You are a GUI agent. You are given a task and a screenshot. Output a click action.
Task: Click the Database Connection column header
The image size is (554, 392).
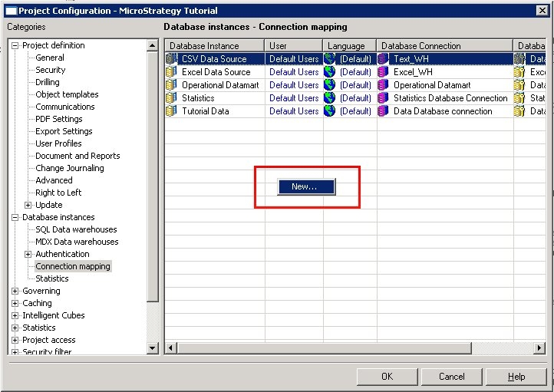tap(445, 46)
